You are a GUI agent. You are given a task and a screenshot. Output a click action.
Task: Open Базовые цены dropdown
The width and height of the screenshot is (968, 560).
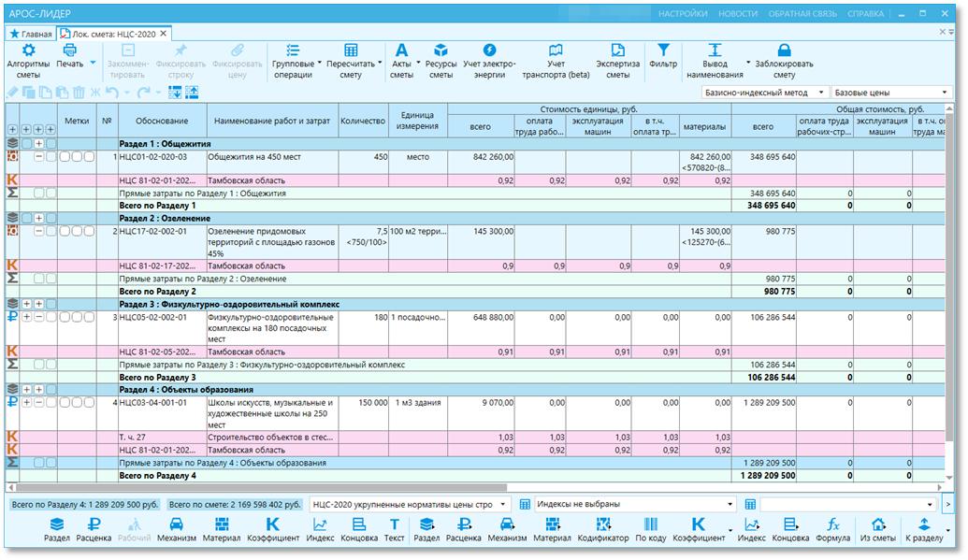pyautogui.click(x=891, y=93)
